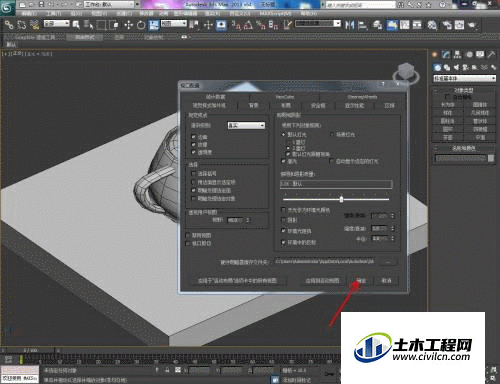Image resolution: width=500 pixels, height=384 pixels.
Task: Switch to the SteeringWheels tab
Action: coord(362,97)
